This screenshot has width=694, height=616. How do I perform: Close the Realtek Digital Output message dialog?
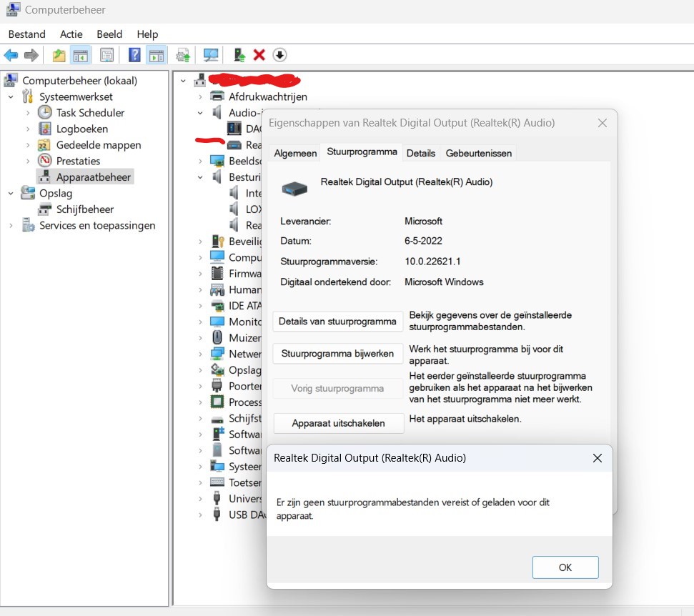click(x=597, y=458)
